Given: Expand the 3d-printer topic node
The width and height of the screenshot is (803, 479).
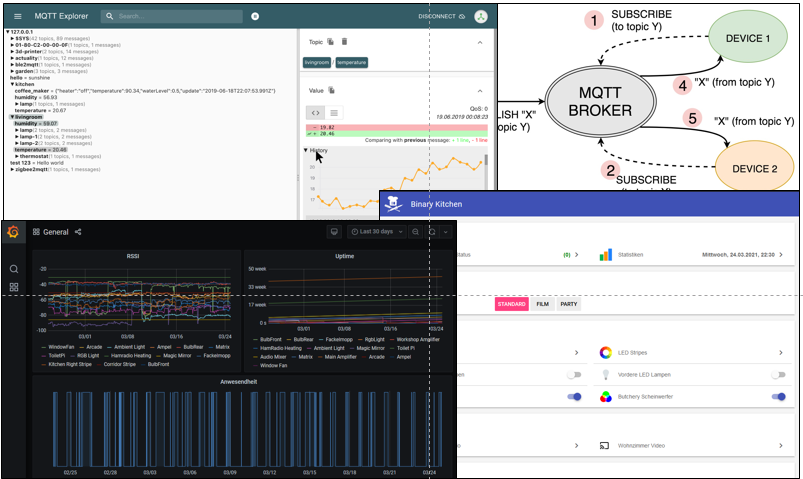Looking at the screenshot, I should pos(12,52).
